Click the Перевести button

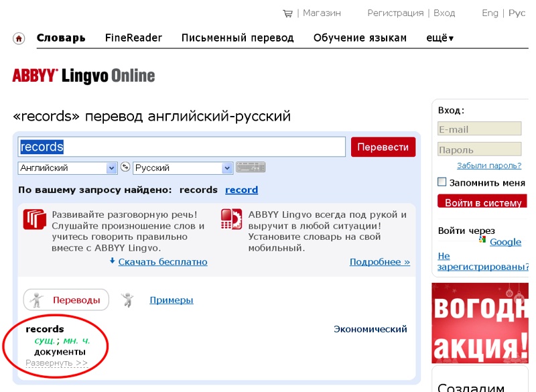coord(383,147)
